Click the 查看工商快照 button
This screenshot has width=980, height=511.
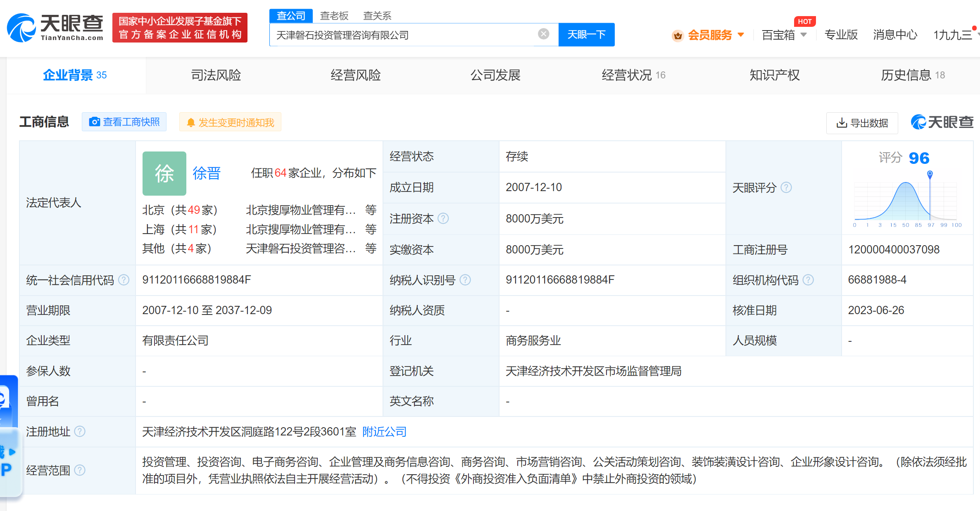click(124, 122)
